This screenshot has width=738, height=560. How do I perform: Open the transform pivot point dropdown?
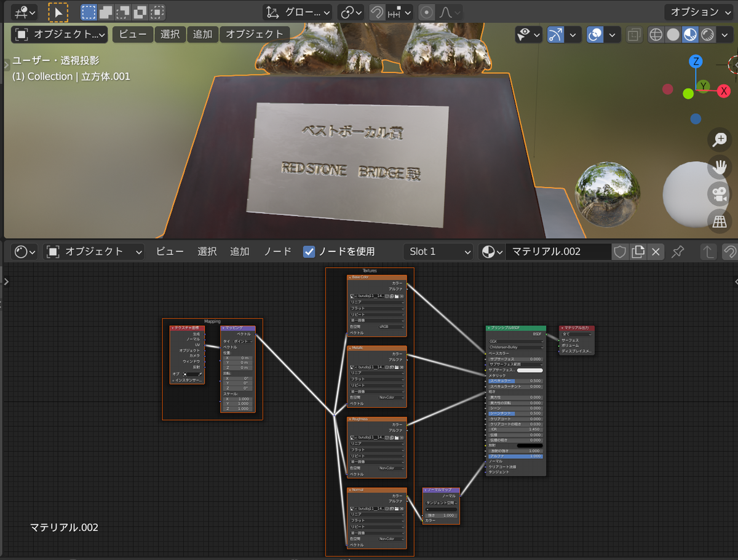point(351,12)
